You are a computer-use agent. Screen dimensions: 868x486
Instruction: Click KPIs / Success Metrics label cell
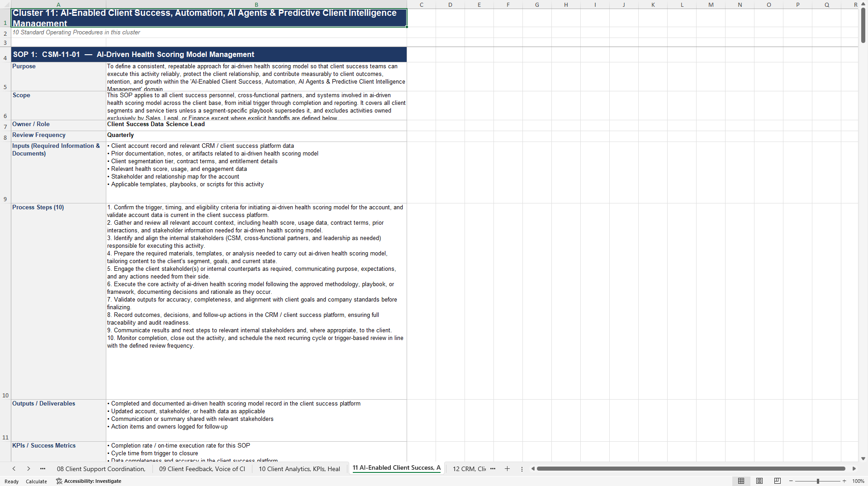tap(58, 452)
